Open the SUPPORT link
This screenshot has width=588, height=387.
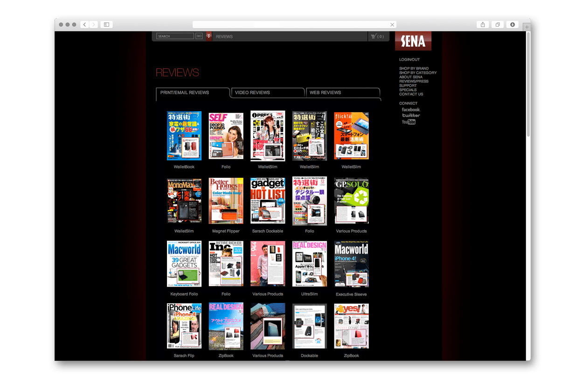pyautogui.click(x=408, y=85)
